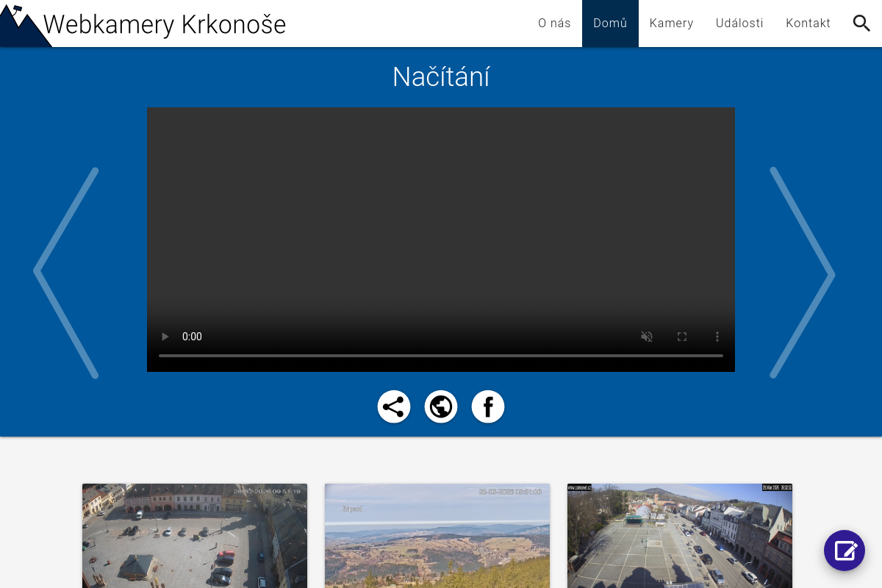Select the Domů navigation item
This screenshot has height=588, width=882.
tap(610, 23)
